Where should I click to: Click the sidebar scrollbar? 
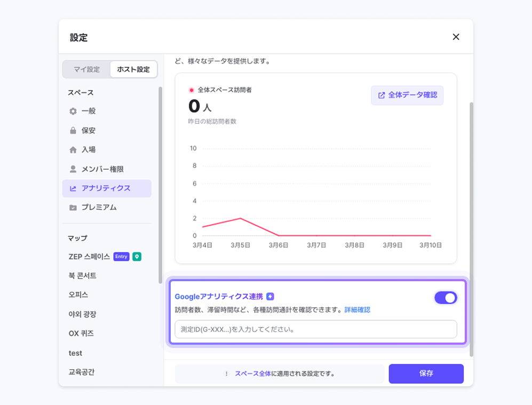tap(160, 185)
